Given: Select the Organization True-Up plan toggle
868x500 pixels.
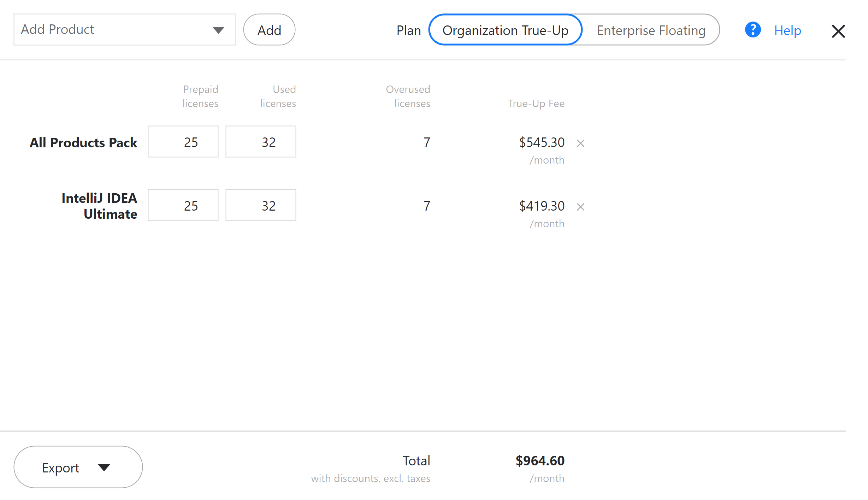Looking at the screenshot, I should tap(505, 29).
